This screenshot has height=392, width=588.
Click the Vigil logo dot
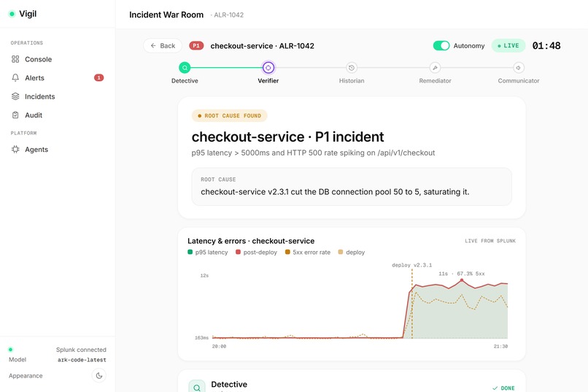pos(12,14)
